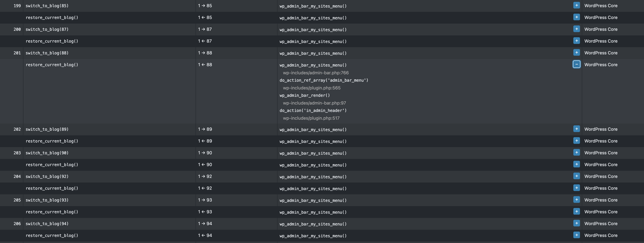Click row number 204
Image resolution: width=644 pixels, height=243 pixels.
pos(17,176)
